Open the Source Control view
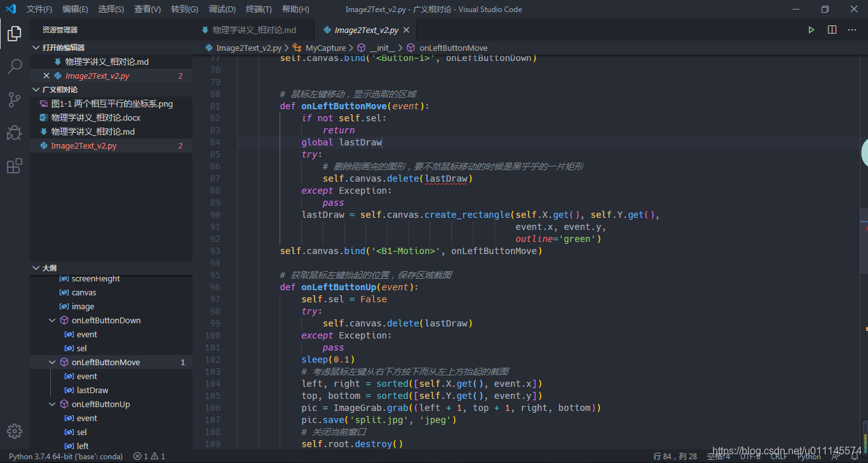Image resolution: width=868 pixels, height=463 pixels. pyautogui.click(x=15, y=100)
